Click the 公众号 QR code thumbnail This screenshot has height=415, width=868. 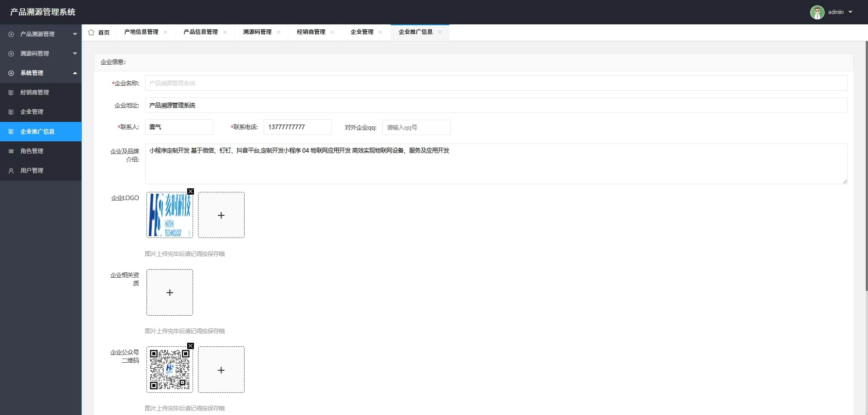coord(170,369)
